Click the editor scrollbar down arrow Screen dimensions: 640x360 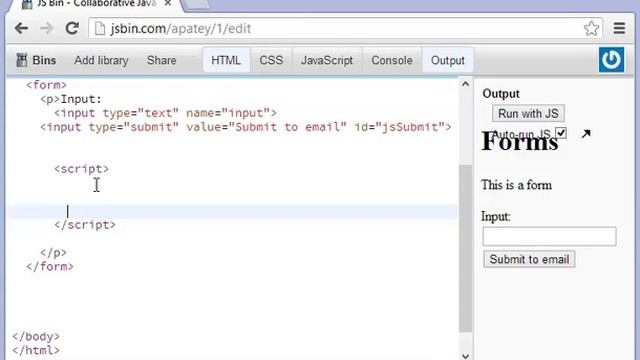click(x=465, y=356)
